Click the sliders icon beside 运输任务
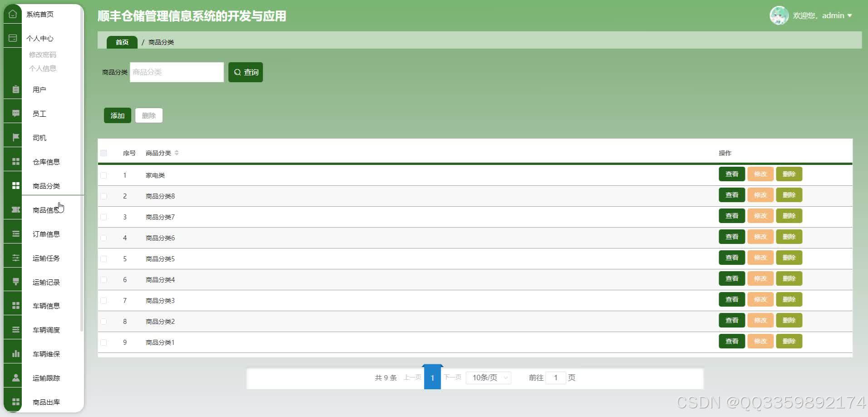The image size is (868, 417). point(16,258)
